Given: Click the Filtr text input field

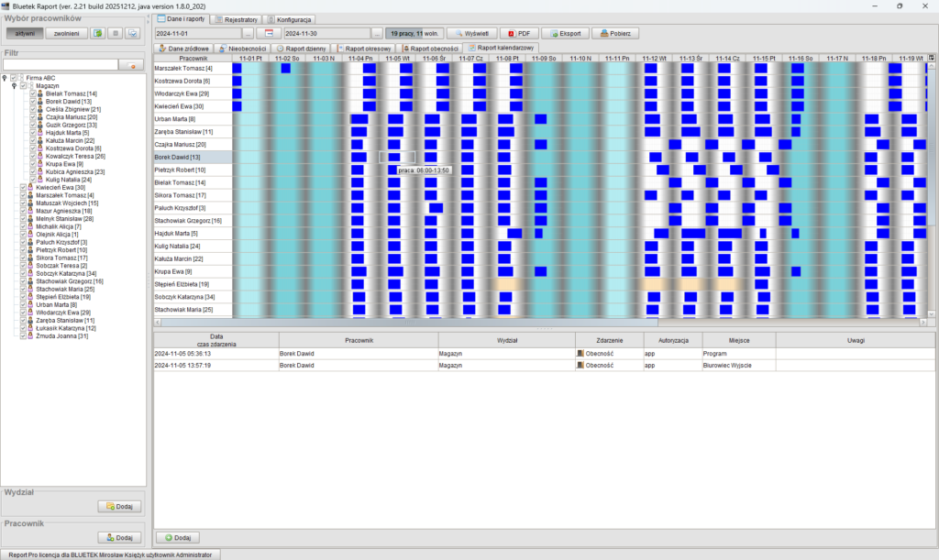Looking at the screenshot, I should [61, 65].
